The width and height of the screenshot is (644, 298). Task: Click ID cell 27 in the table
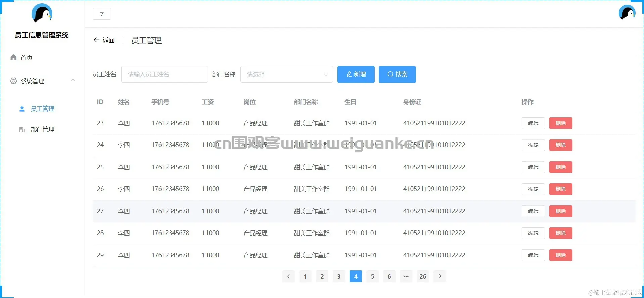tap(100, 211)
